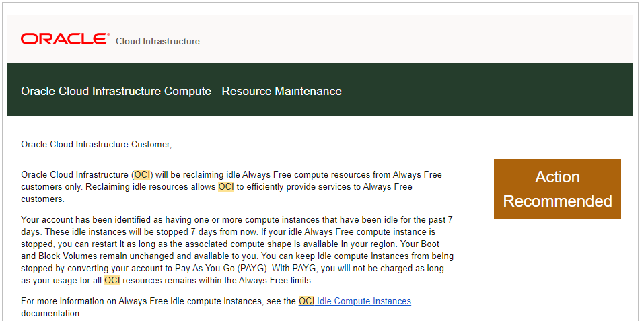Click the red Oracle logo
The image size is (644, 321).
[x=64, y=39]
